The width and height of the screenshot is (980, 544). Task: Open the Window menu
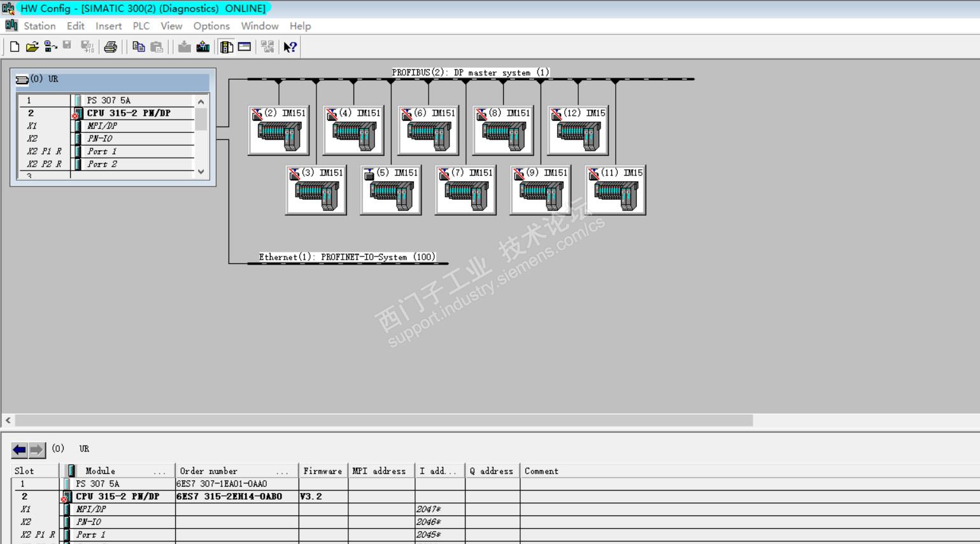260,26
